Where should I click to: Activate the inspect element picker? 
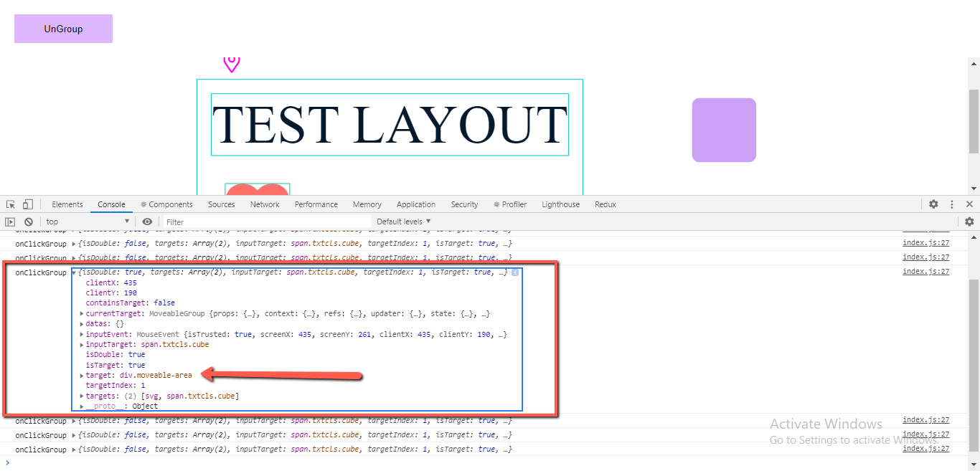(11, 204)
